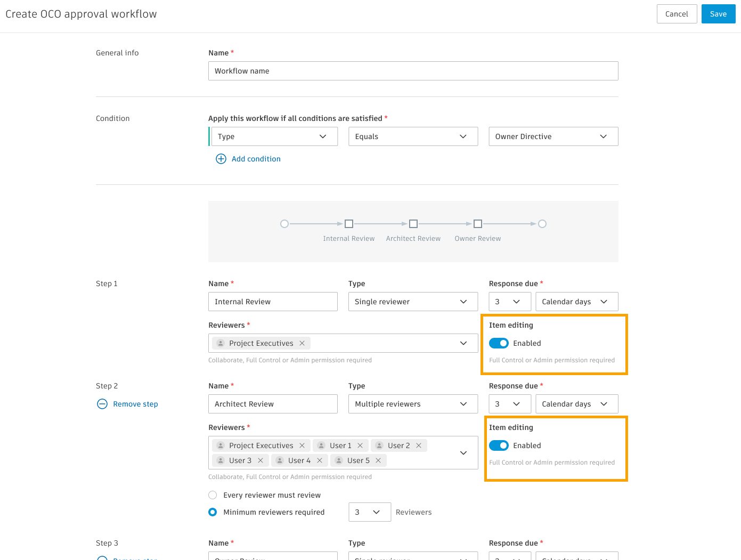Open Step 1 Type dropdown showing Single reviewer
741x560 pixels.
[x=413, y=302]
